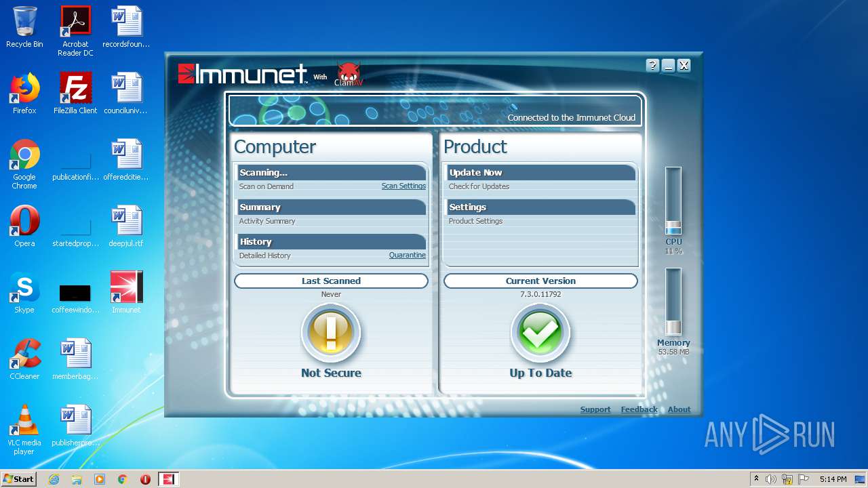Open media player taskbar icon
Screen dimensions: 868x488
point(100,479)
